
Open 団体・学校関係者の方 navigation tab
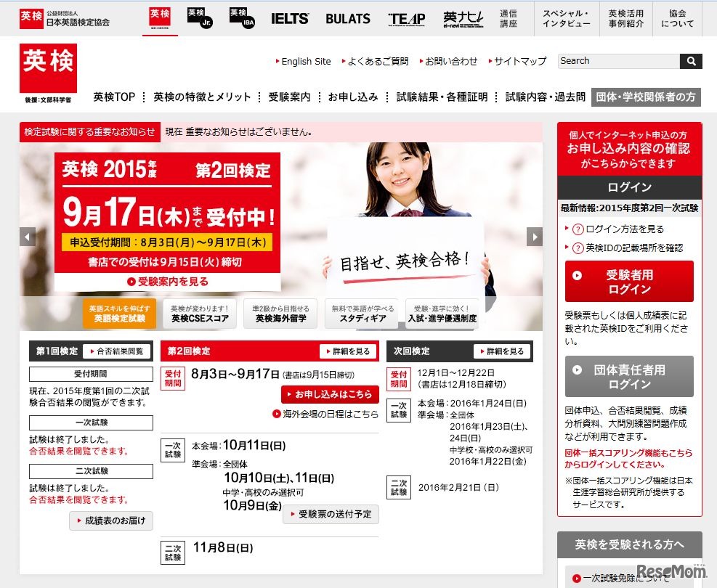point(646,97)
